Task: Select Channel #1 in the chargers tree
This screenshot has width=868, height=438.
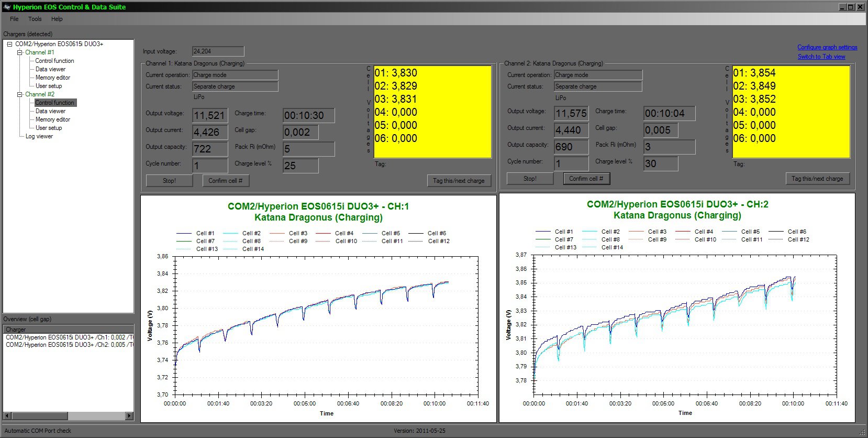Action: point(40,52)
